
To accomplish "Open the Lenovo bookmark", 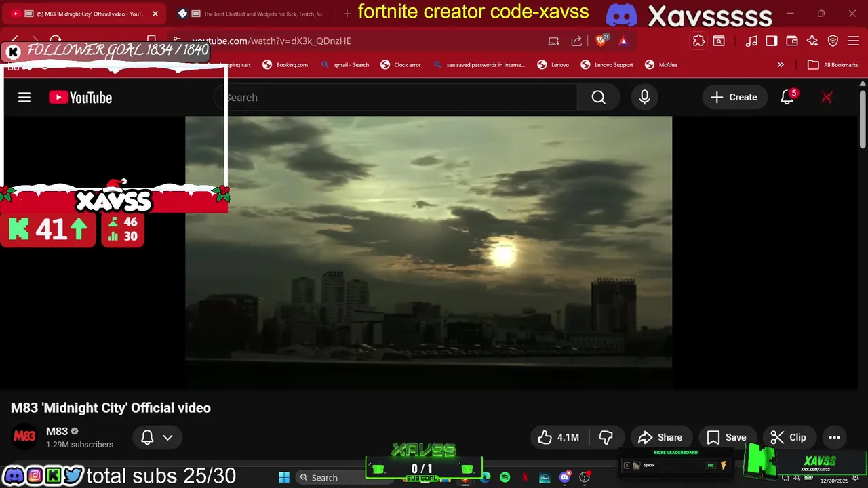I will (x=553, y=65).
